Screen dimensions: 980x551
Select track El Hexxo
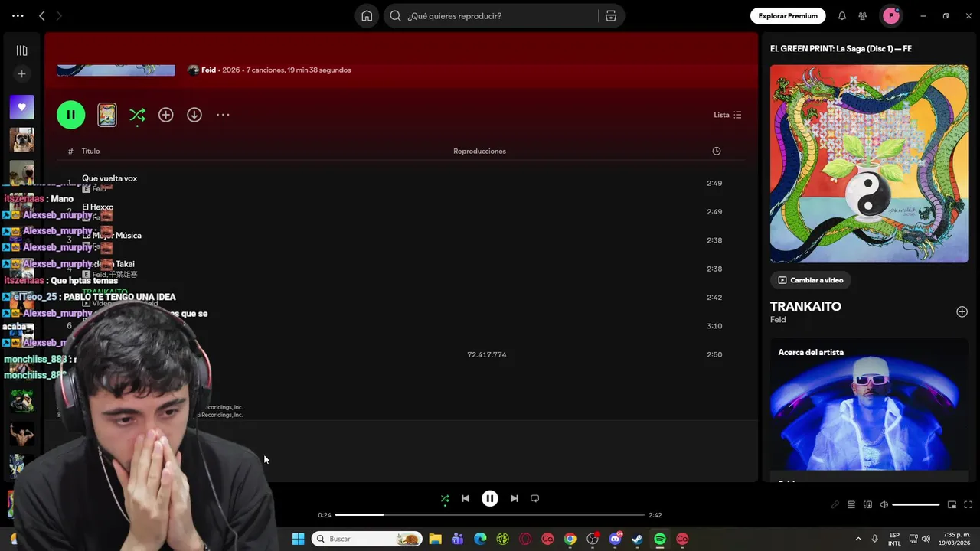point(97,207)
